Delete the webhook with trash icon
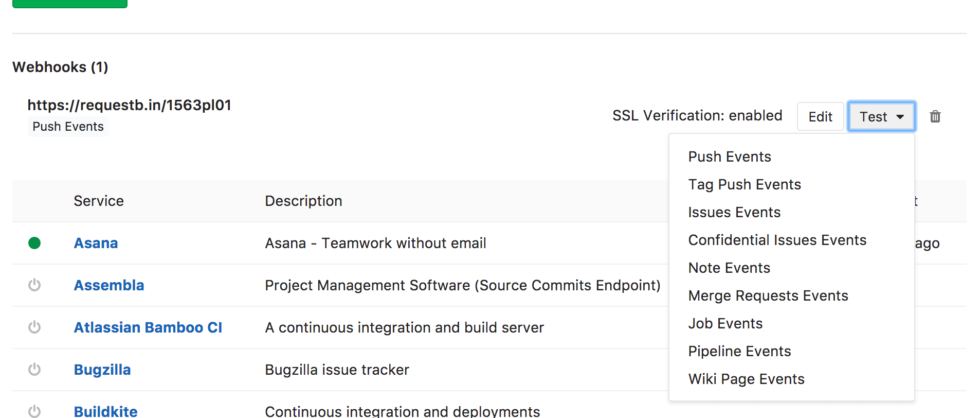Screen dimensions: 980x418 [935, 117]
